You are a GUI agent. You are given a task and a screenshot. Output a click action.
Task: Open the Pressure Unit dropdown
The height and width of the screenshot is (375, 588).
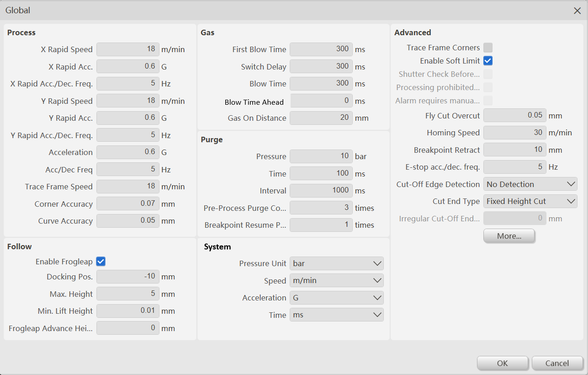pyautogui.click(x=337, y=263)
